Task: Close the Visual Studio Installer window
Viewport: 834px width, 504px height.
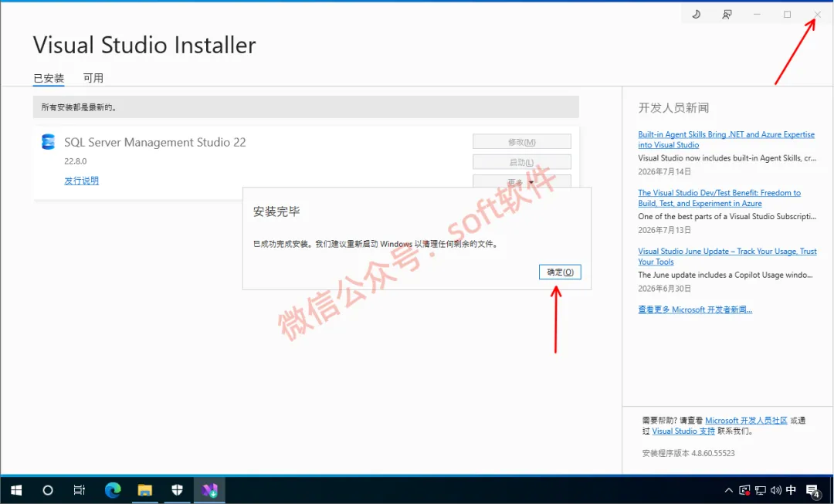Action: [818, 15]
